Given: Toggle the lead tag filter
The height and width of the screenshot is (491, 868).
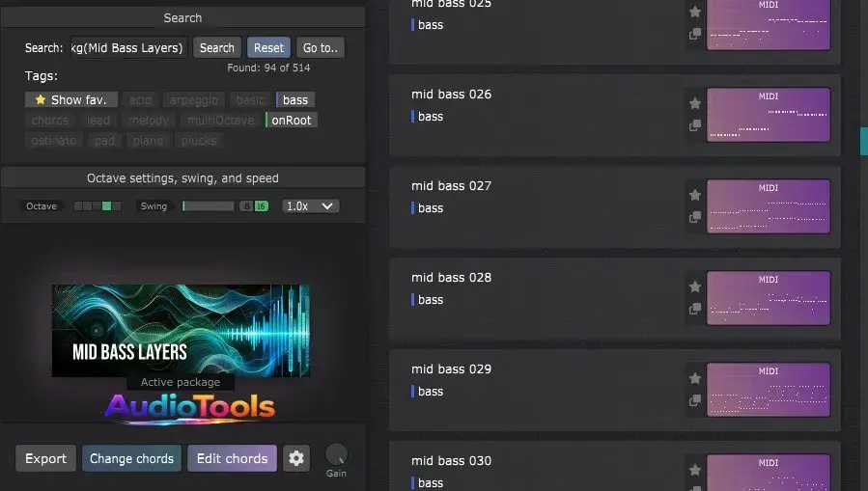Looking at the screenshot, I should (98, 121).
